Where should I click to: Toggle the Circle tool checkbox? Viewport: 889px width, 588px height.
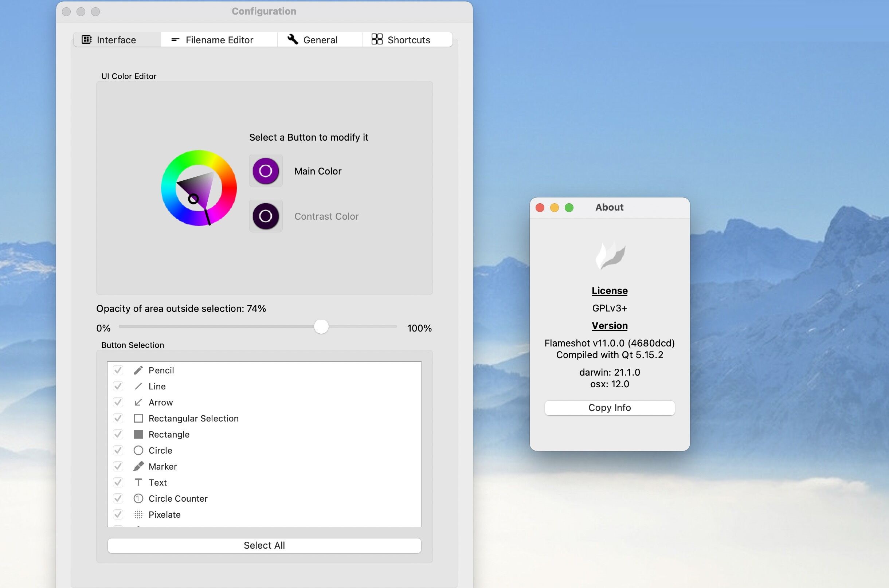119,450
